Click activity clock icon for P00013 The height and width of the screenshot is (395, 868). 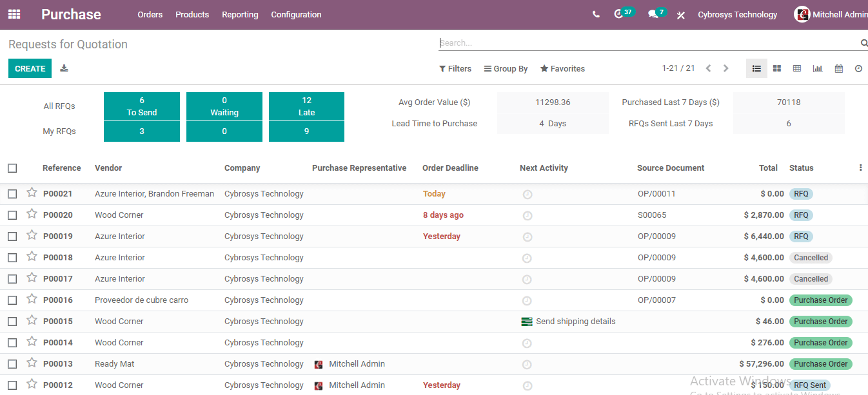pyautogui.click(x=527, y=364)
